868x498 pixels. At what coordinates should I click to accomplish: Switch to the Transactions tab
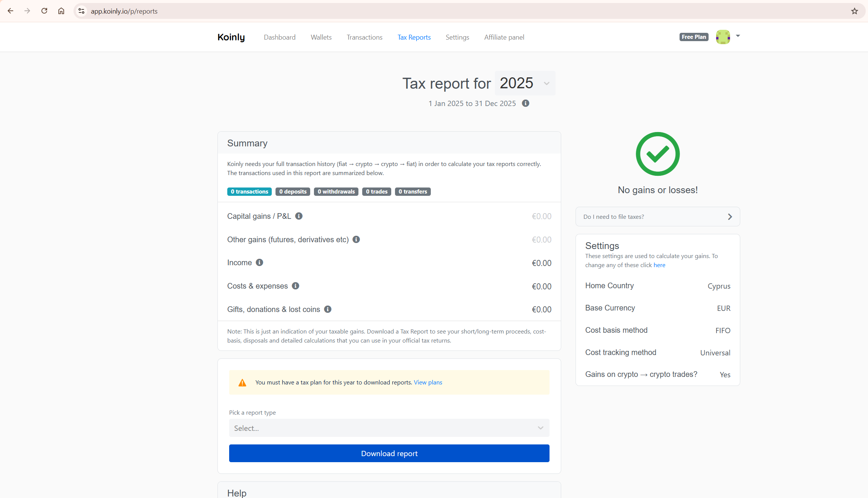pyautogui.click(x=364, y=37)
